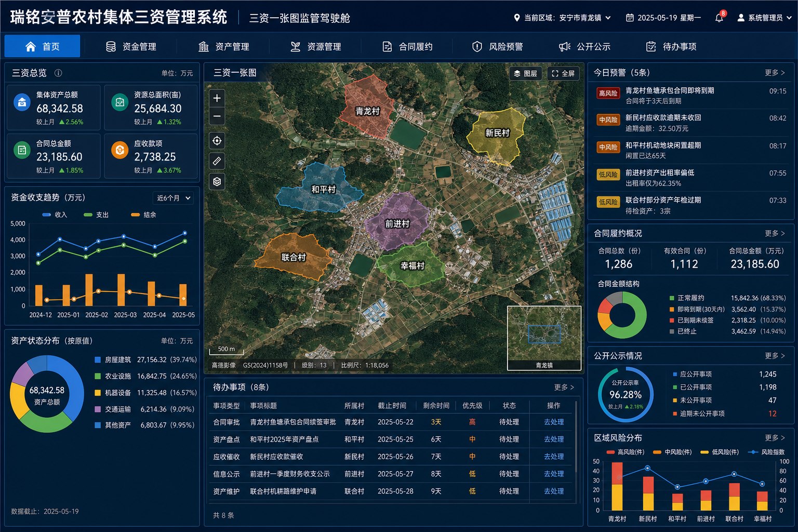Expand 更多 in 待办事项 panel
The height and width of the screenshot is (532, 798).
(564, 387)
